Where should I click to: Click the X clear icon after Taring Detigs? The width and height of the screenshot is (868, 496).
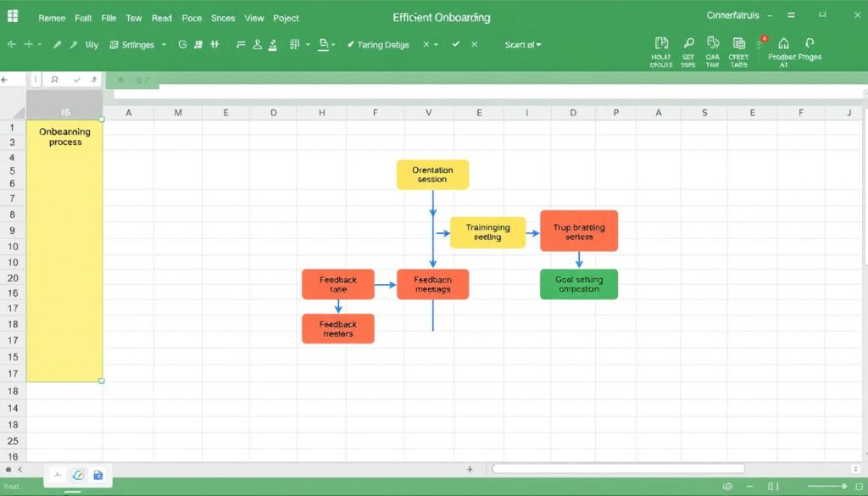click(x=426, y=44)
